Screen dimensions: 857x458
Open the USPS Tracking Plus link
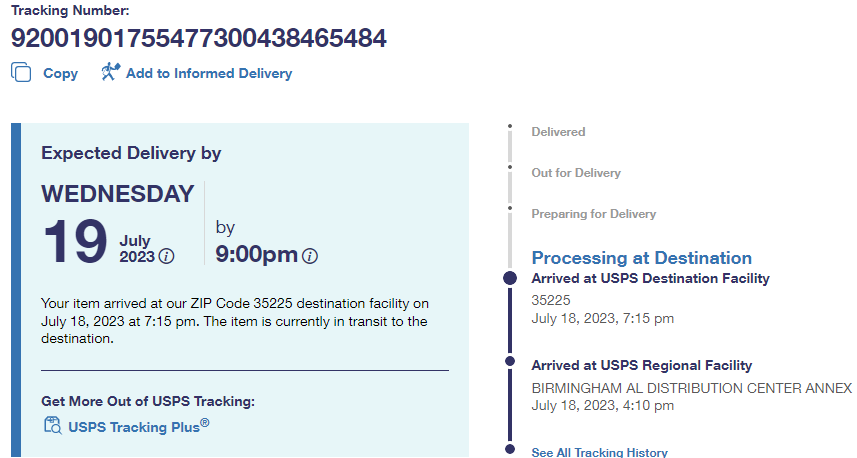138,427
